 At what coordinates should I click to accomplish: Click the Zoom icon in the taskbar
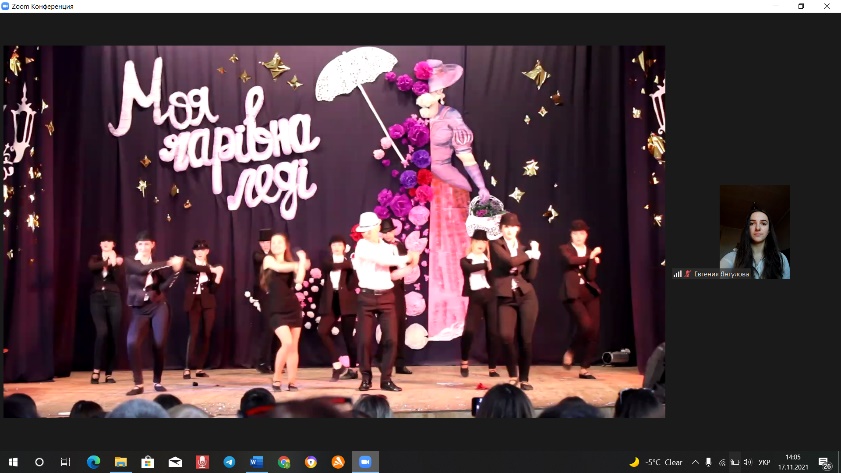pos(365,462)
